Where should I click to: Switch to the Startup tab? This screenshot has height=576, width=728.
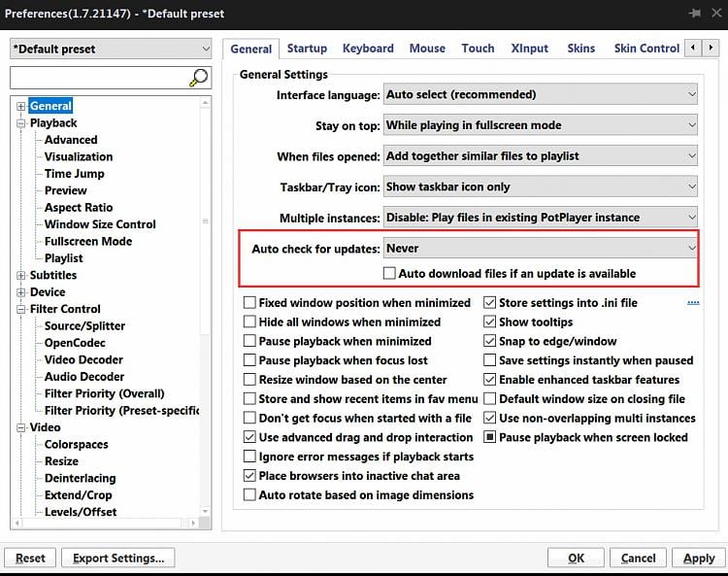(307, 49)
